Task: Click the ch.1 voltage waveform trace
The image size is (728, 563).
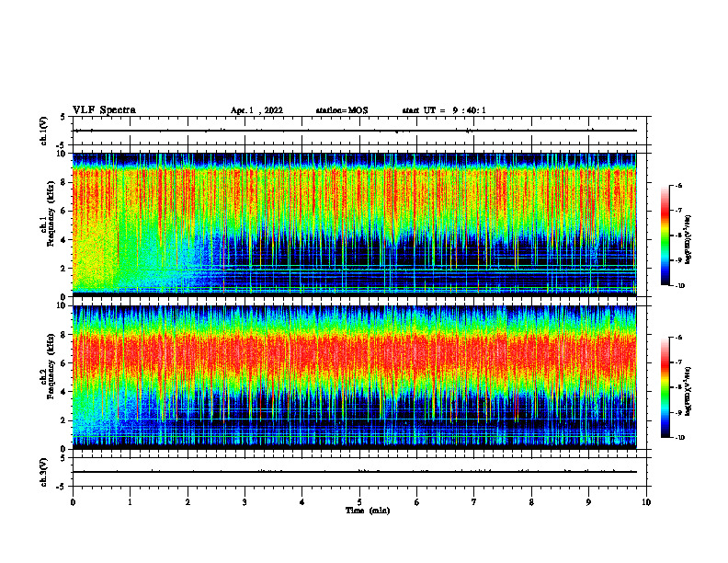Action: click(354, 131)
